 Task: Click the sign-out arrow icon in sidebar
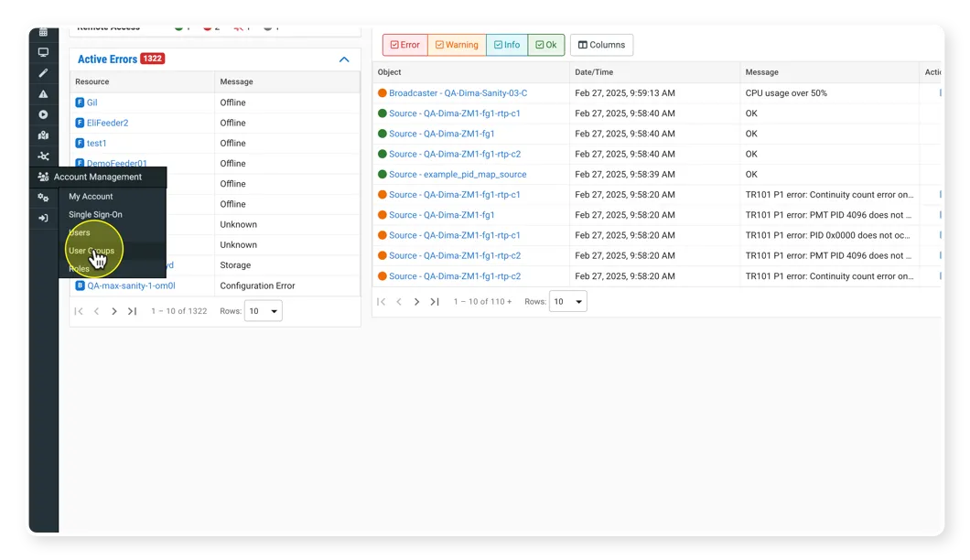pyautogui.click(x=43, y=218)
